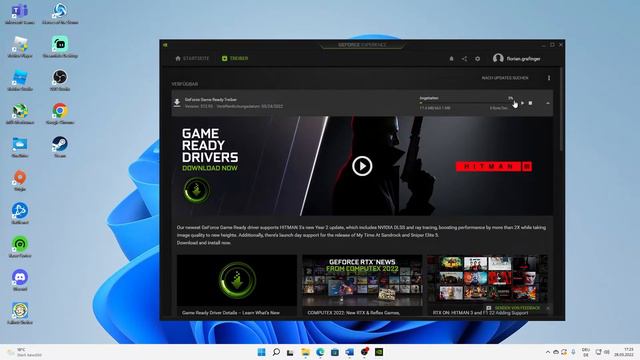Select Google Chrome desktop icon

[x=60, y=114]
